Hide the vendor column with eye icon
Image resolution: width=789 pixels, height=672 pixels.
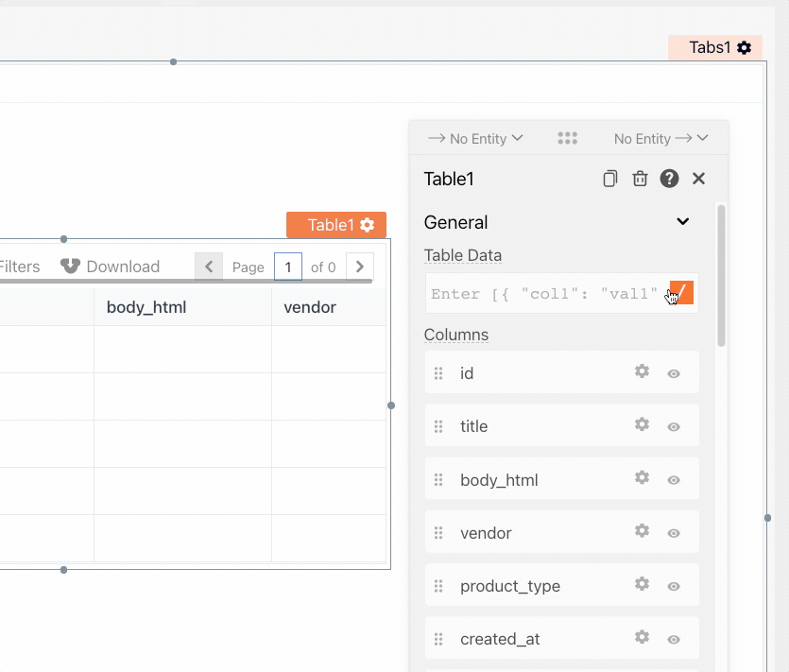(674, 533)
